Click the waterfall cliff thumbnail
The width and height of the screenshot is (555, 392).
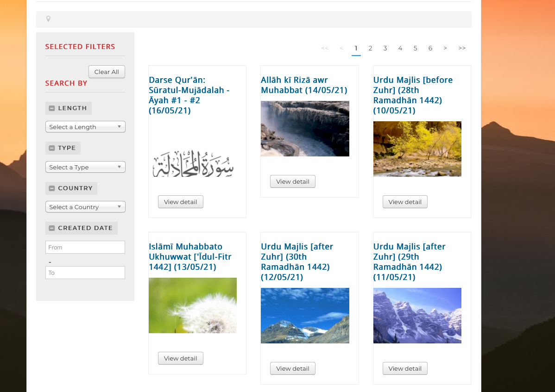pyautogui.click(x=305, y=129)
